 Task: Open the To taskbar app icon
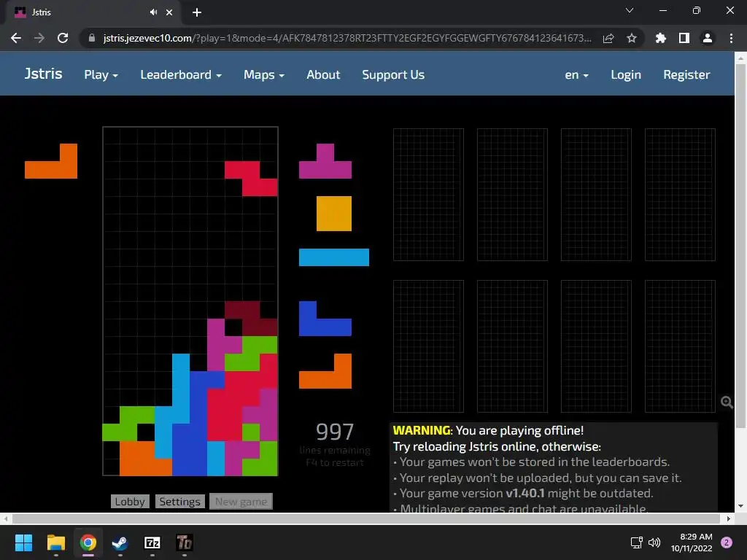pyautogui.click(x=185, y=542)
